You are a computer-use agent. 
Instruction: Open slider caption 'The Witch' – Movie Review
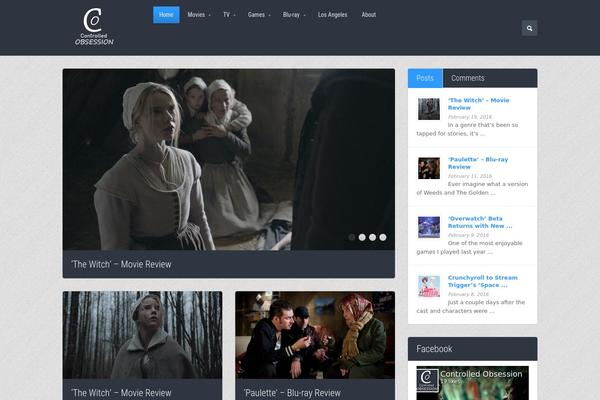121,264
